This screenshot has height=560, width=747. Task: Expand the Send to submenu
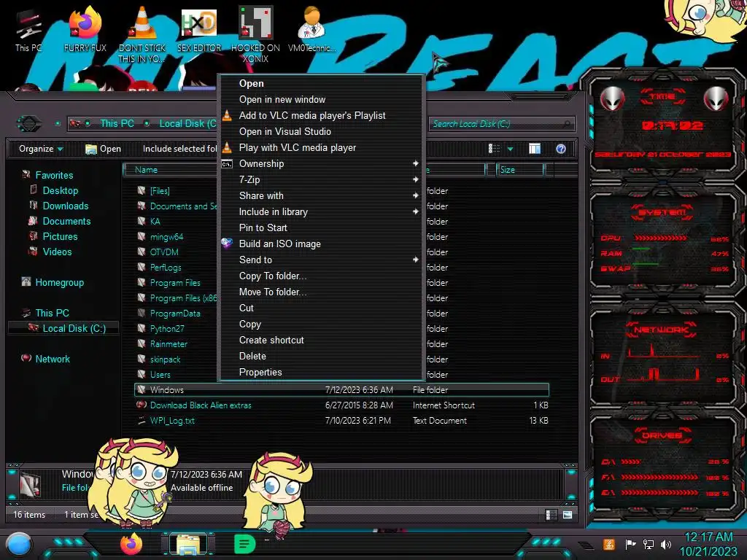coord(320,260)
